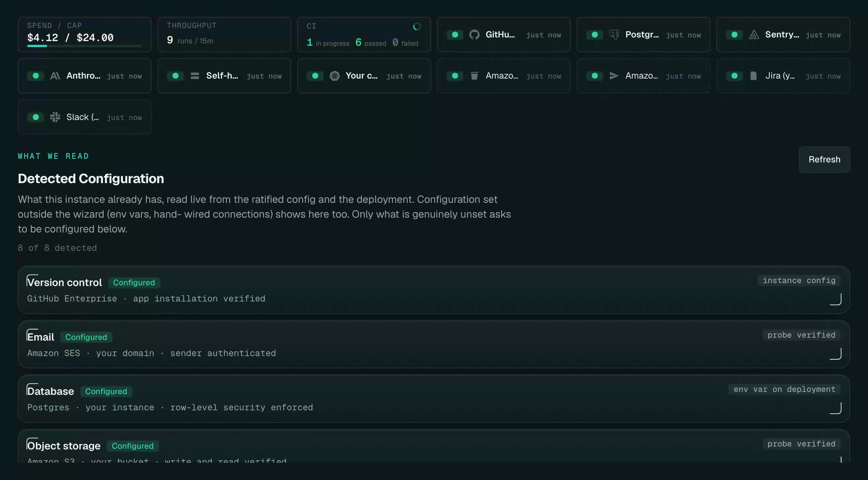
Task: Click the CI '0 failed' count
Action: 405,42
